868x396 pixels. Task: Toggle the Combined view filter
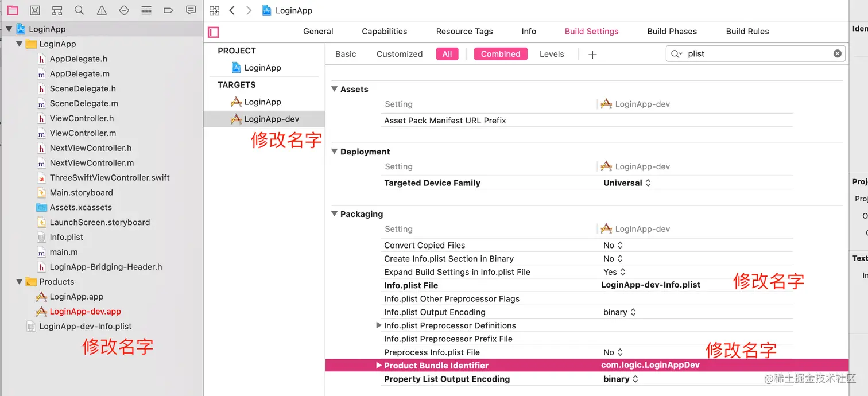[501, 54]
